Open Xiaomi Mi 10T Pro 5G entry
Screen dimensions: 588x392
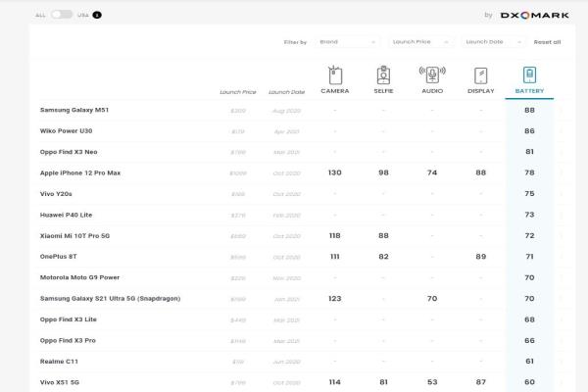pos(75,236)
